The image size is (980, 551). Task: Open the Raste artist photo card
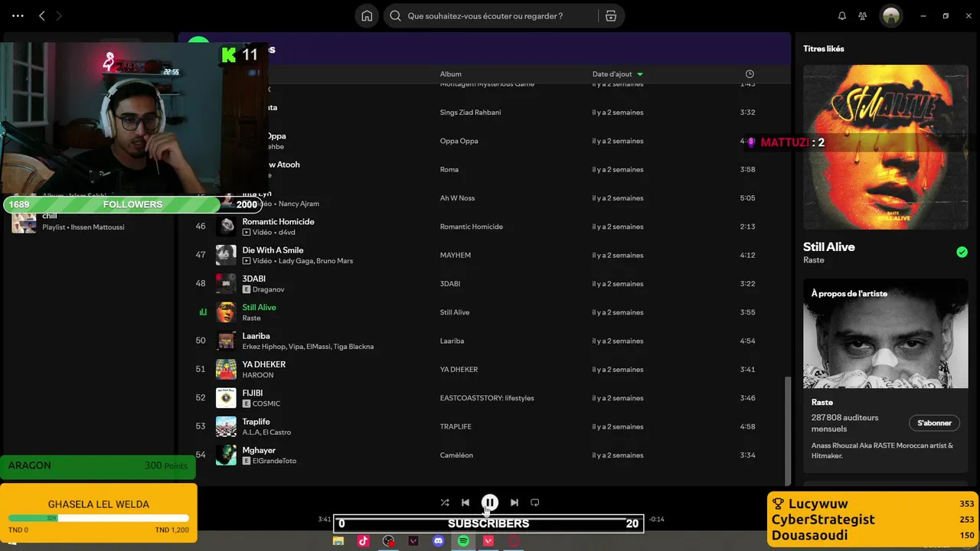pos(886,334)
